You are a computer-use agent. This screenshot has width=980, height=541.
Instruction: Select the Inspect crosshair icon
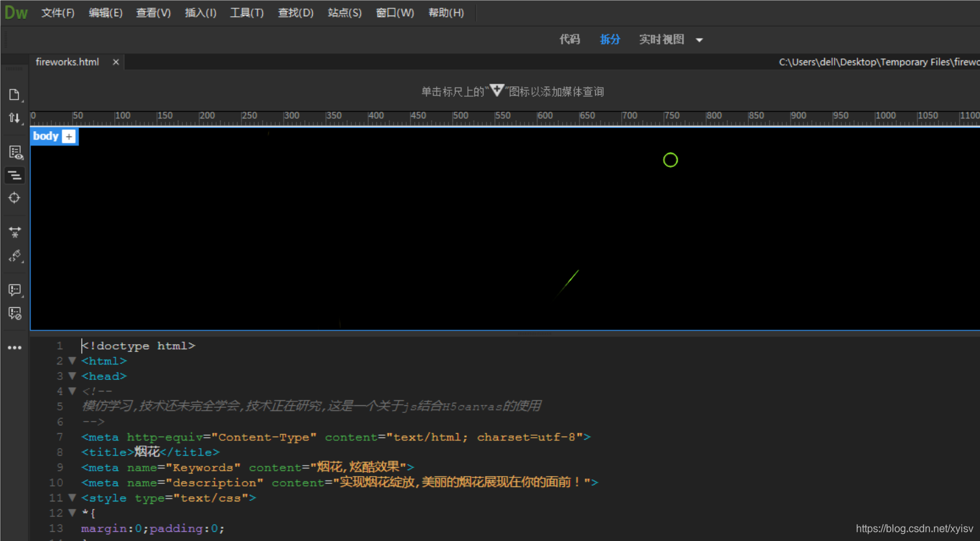click(x=14, y=198)
